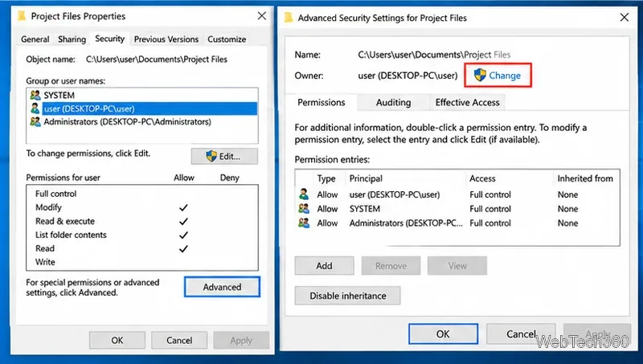The height and width of the screenshot is (364, 643).
Task: Select user (DESKTOP-PC\user) principal in entries
Action: point(395,194)
